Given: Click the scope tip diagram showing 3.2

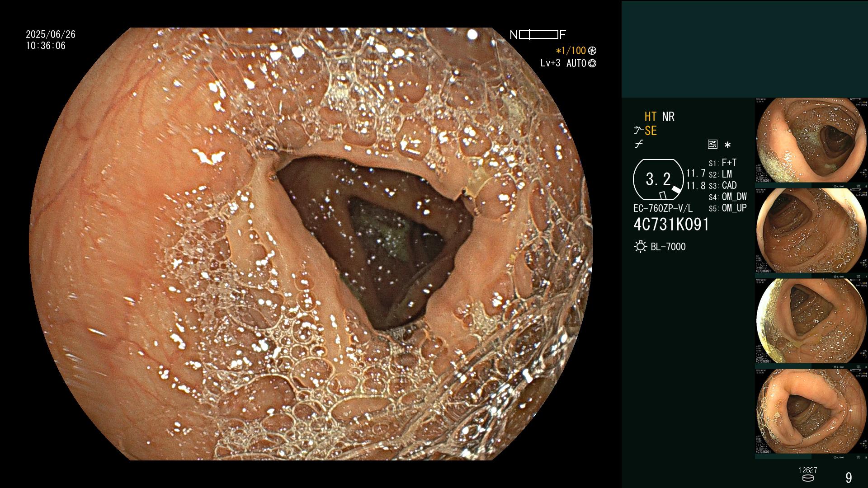Looking at the screenshot, I should 658,179.
